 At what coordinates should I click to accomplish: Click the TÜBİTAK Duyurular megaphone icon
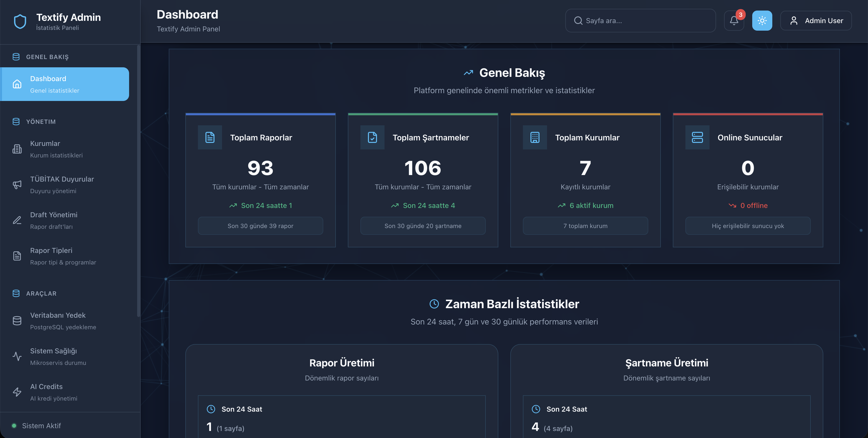click(x=17, y=185)
